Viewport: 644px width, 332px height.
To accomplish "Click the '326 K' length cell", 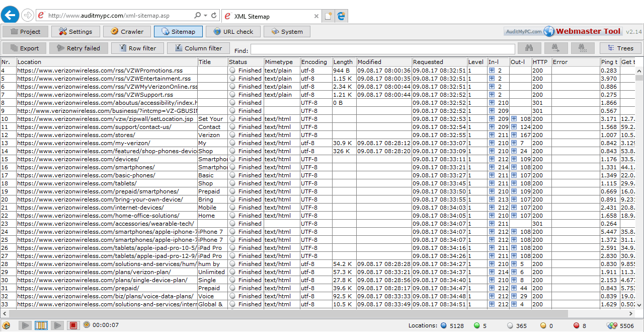I will click(344, 151).
